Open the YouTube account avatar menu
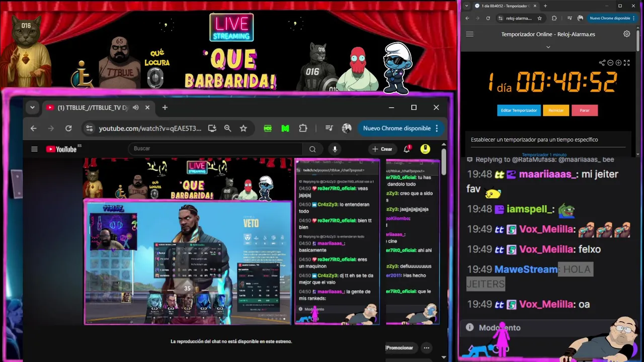The width and height of the screenshot is (644, 362). 425,149
